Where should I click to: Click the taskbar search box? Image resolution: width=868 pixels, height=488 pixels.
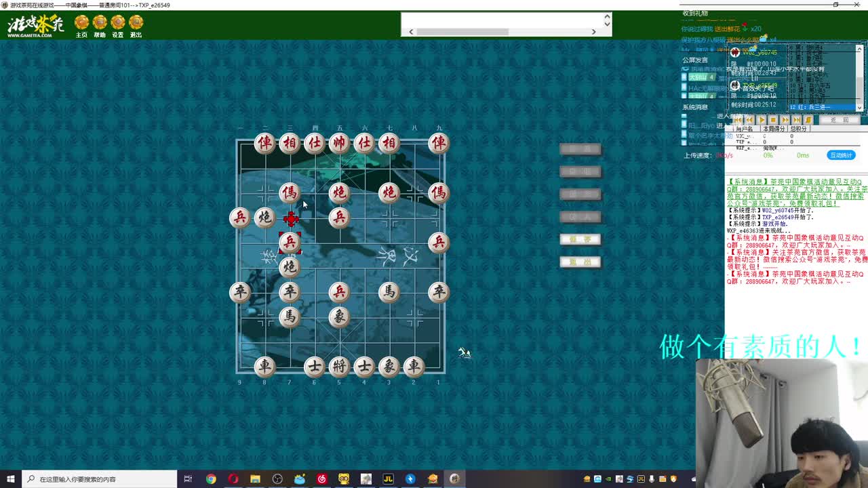[x=99, y=479]
